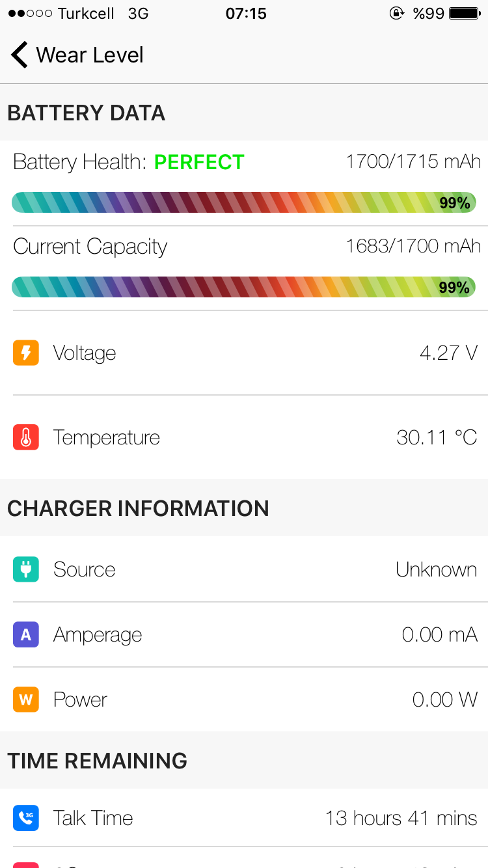The height and width of the screenshot is (868, 488).
Task: Tap the Talk Time remaining value
Action: (401, 818)
